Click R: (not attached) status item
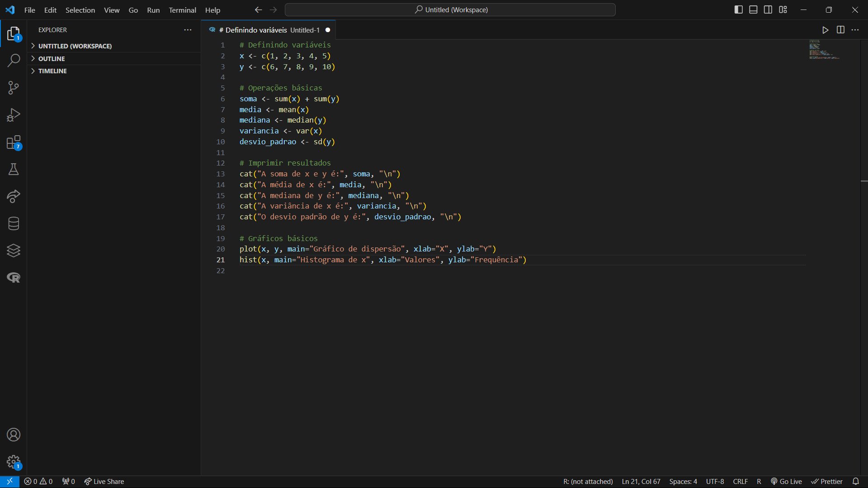This screenshot has width=868, height=488. coord(588,482)
